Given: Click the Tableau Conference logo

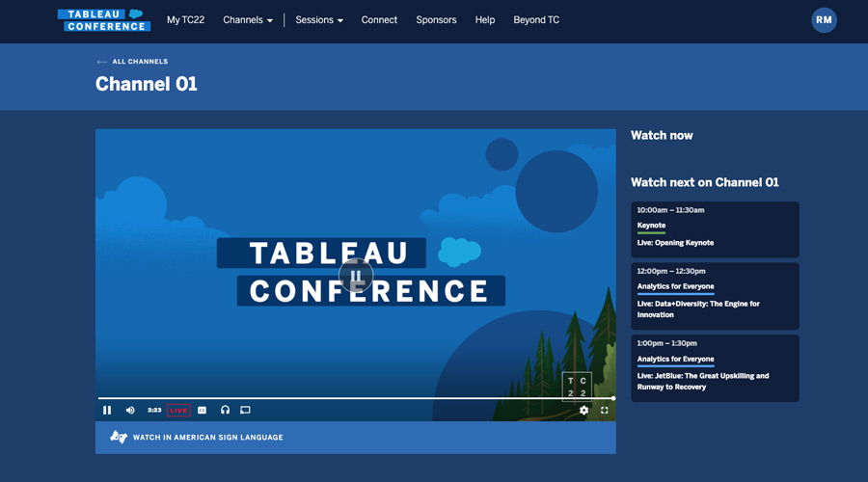Looking at the screenshot, I should click(x=103, y=20).
